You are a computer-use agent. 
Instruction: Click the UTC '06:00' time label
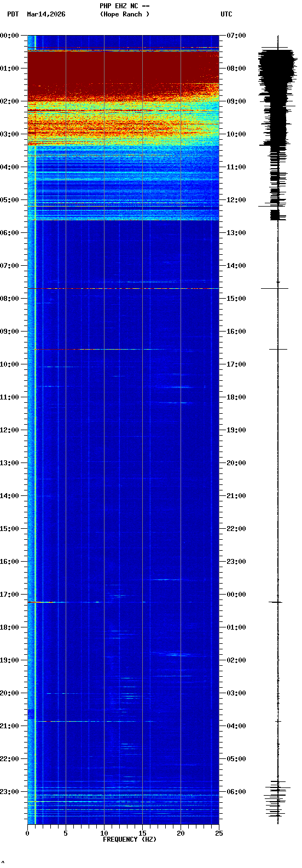click(236, 792)
